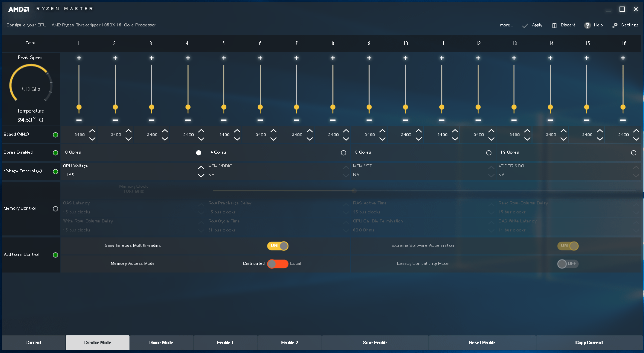644x353 pixels.
Task: Click the minus icon below core 5 slider
Action: pos(224,120)
